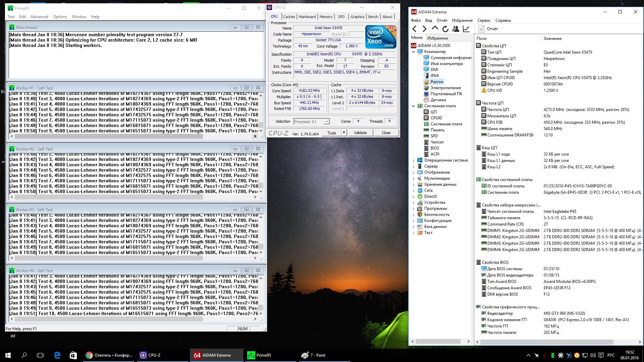Open Microsoft Edge from the taskbar
This screenshot has height=362, width=644.
(57, 355)
